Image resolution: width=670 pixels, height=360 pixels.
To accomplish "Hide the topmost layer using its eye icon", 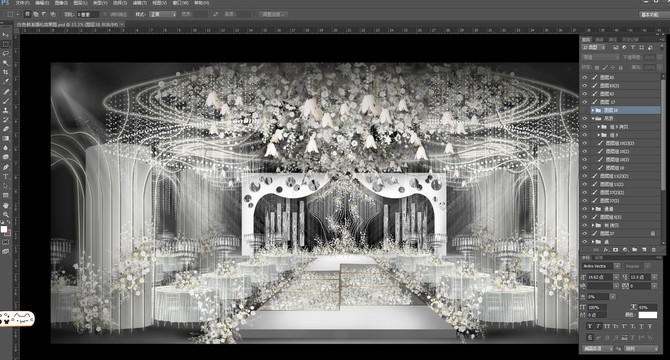I will tap(585, 77).
